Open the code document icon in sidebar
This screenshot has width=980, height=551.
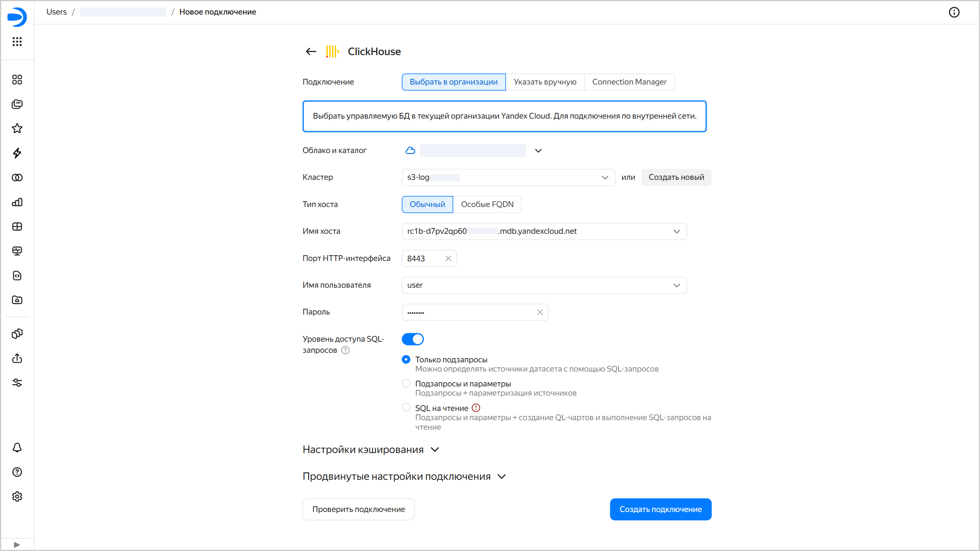pos(17,275)
